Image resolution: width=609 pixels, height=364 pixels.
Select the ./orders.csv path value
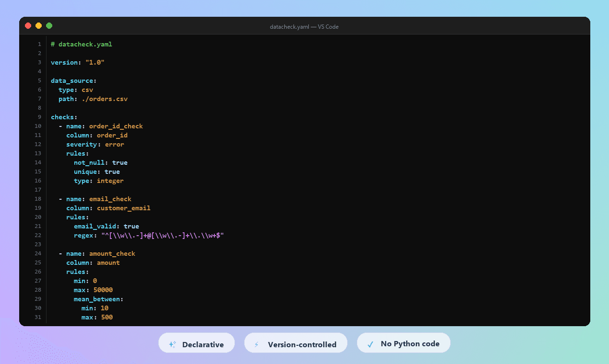click(x=105, y=99)
